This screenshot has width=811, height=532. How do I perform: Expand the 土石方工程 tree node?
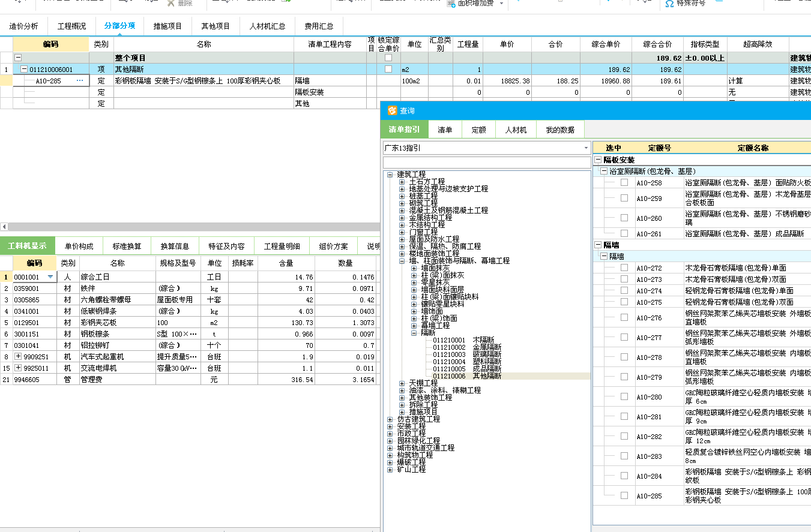click(402, 181)
